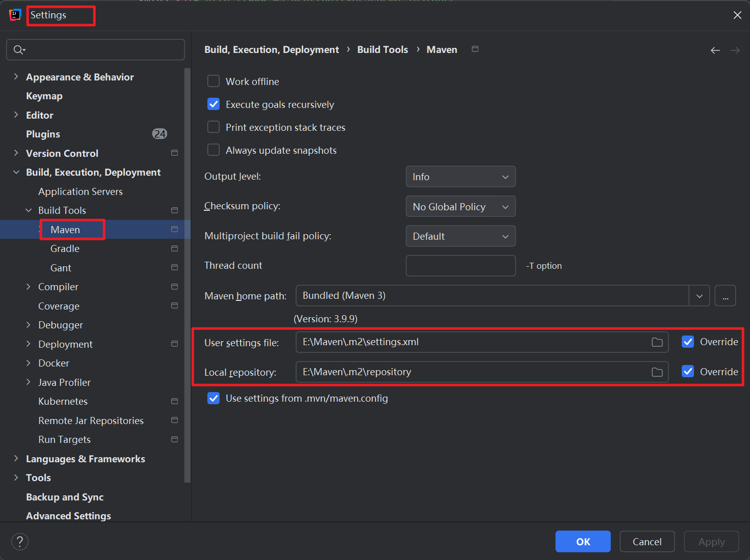This screenshot has width=750, height=560.
Task: Expand Languages & Frameworks node
Action: (16, 459)
